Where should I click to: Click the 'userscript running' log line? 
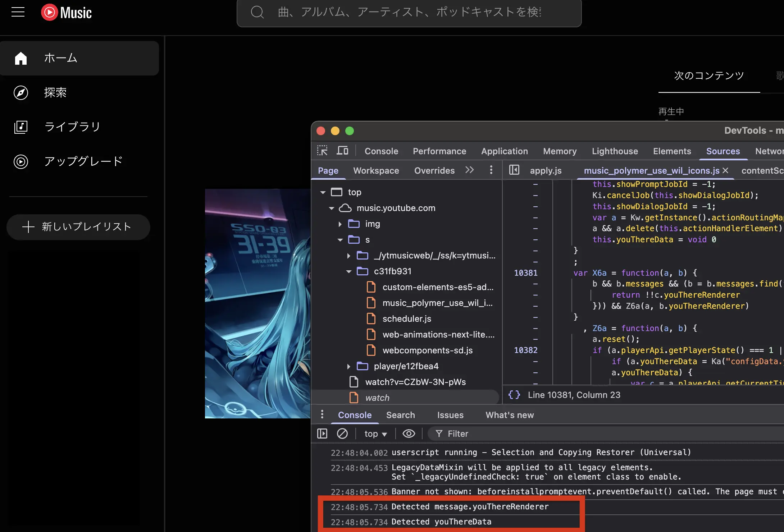[541, 453]
